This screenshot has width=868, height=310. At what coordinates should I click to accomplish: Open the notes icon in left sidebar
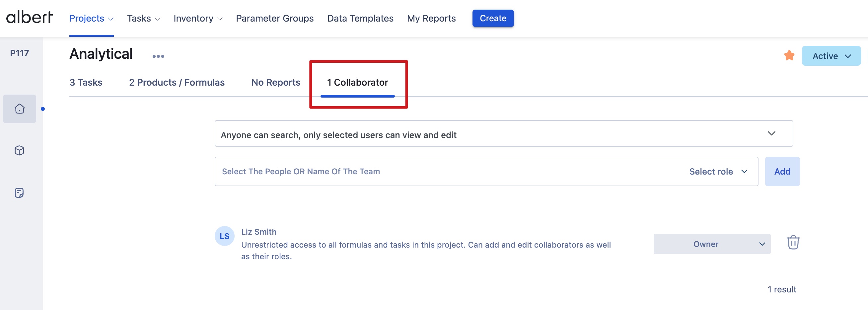click(x=20, y=193)
